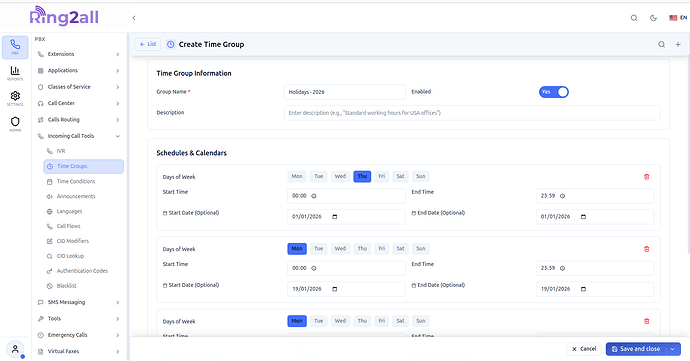The height and width of the screenshot is (361, 690).
Task: Open Virtual Faxes menu
Action: click(x=79, y=351)
